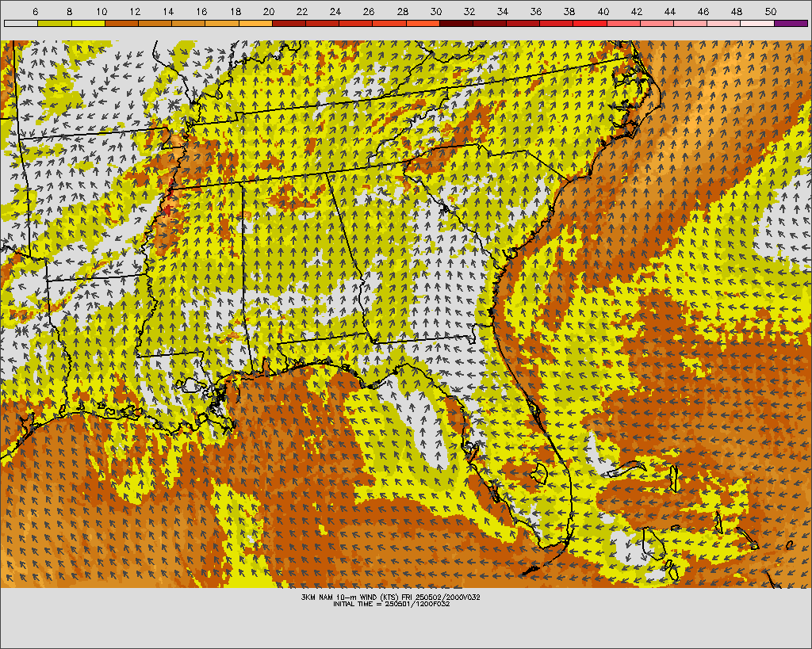
Task: Click the gray legend swatch below 6 knots
Action: (21, 23)
